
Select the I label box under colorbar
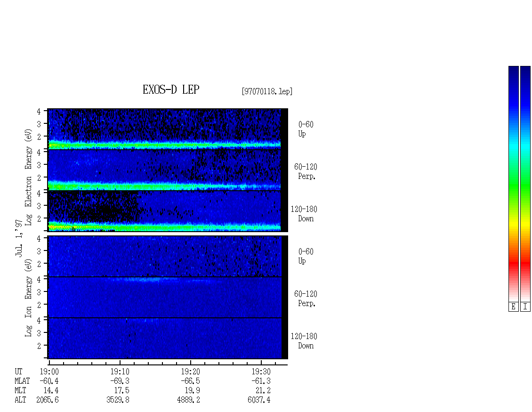[x=525, y=307]
